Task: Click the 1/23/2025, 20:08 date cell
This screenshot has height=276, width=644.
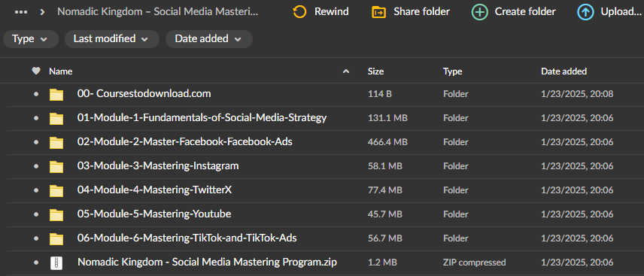Action: click(577, 94)
